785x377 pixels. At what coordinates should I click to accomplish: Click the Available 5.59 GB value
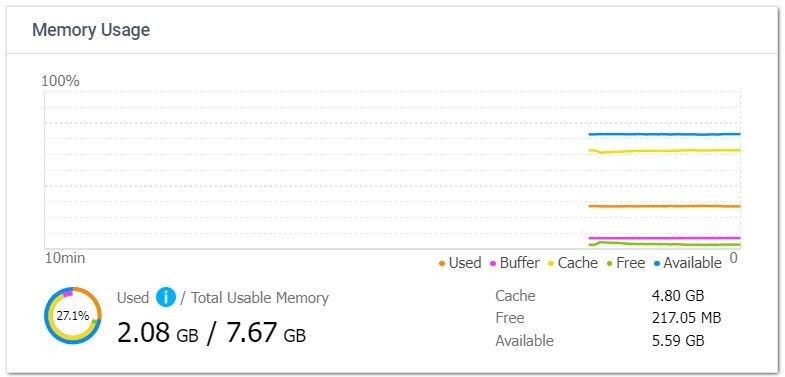678,340
